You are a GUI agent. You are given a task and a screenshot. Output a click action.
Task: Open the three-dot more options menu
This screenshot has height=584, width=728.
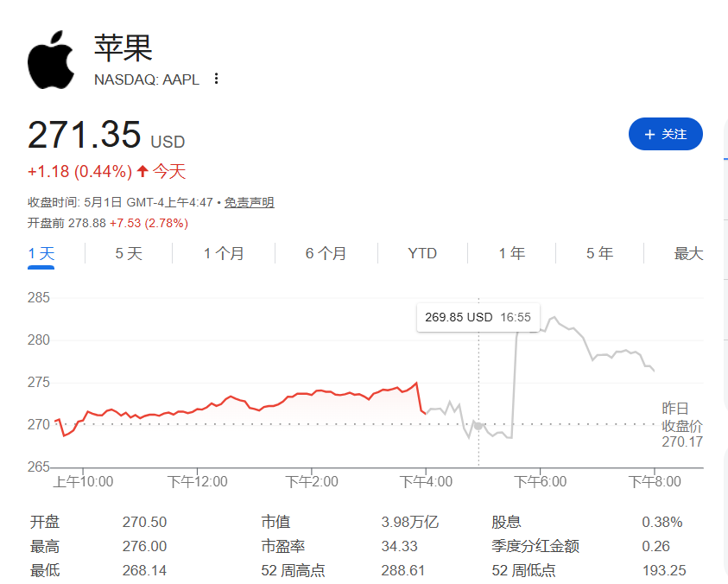tap(216, 79)
